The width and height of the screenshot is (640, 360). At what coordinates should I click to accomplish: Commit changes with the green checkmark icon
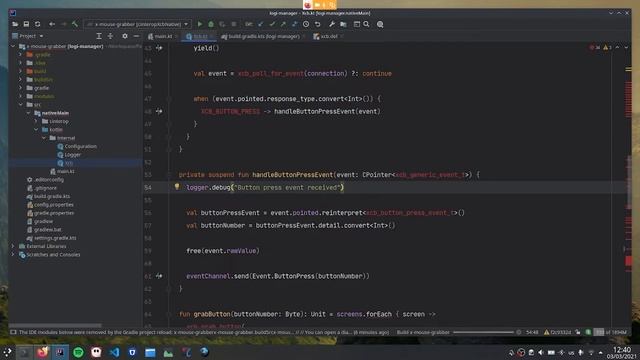click(x=272, y=24)
